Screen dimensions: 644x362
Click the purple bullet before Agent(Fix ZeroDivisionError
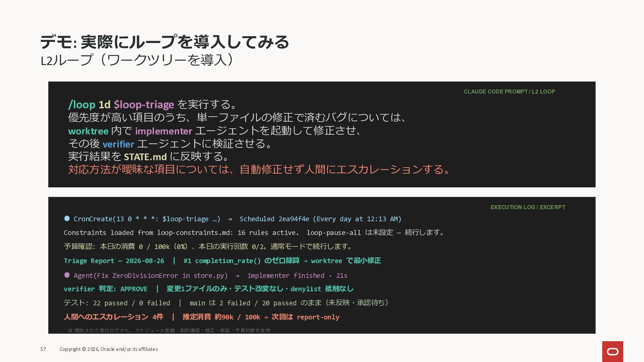point(67,275)
